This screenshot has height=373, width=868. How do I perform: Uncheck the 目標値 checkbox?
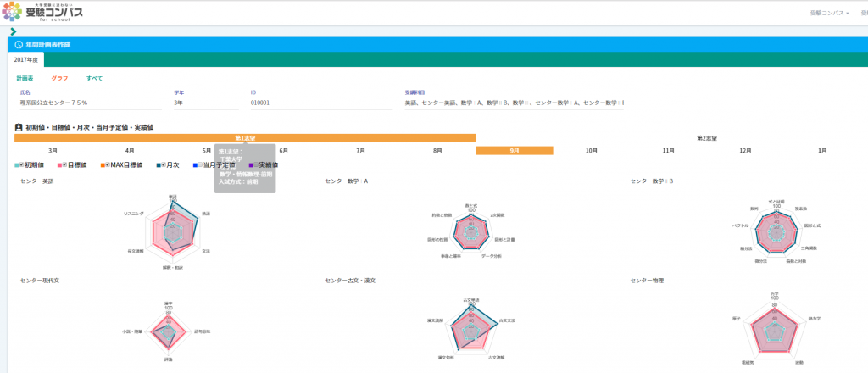click(64, 165)
